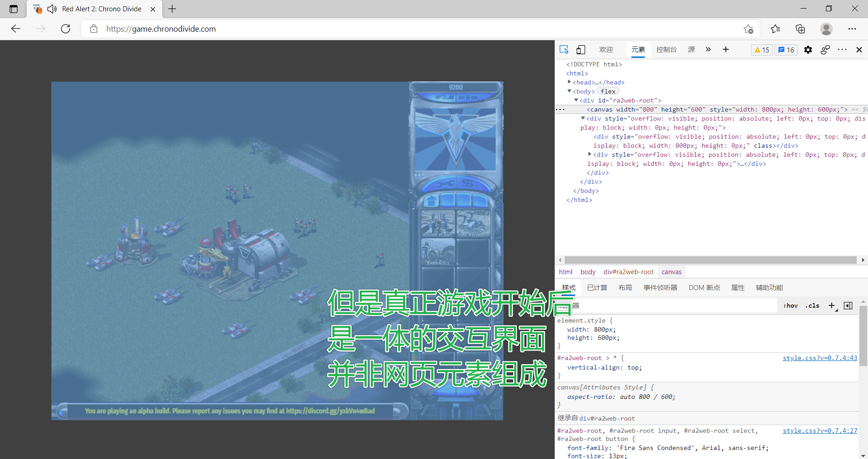Collapse the body element node

(x=569, y=91)
